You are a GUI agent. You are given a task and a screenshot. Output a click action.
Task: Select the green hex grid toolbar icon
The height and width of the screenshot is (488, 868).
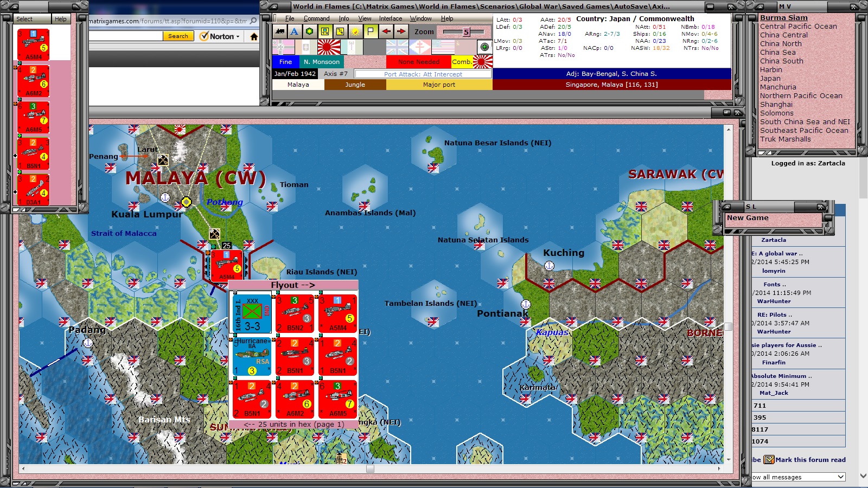[x=309, y=32]
